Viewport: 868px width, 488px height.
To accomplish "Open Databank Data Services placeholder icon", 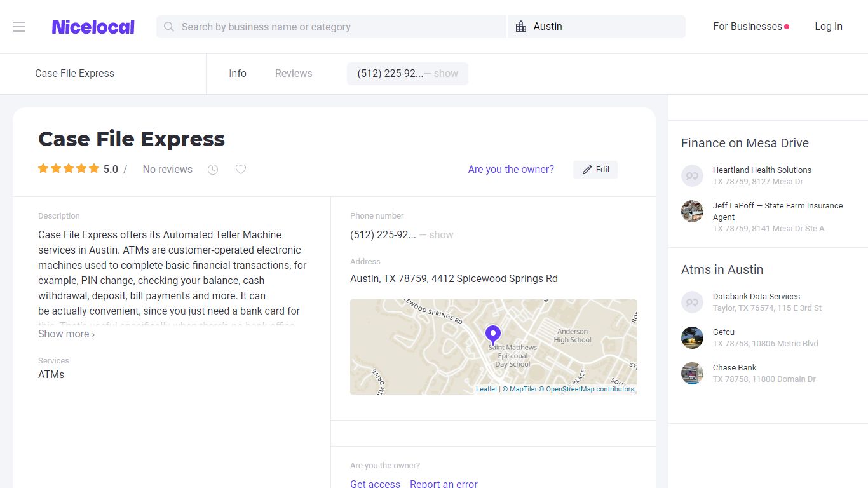I will [x=692, y=302].
